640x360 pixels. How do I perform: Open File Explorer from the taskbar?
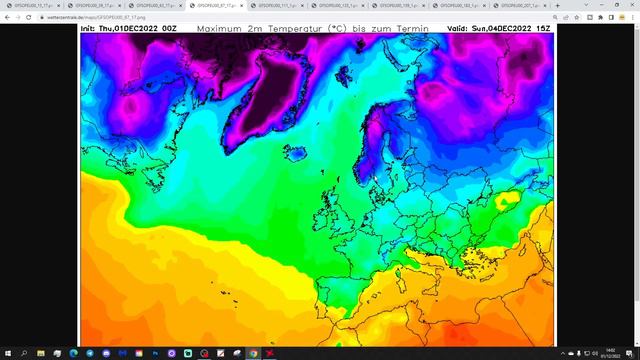click(x=41, y=353)
